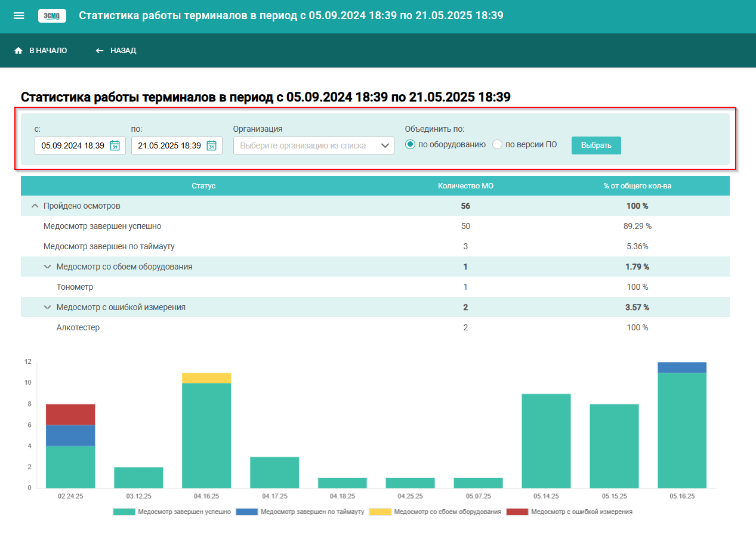This screenshot has width=756, height=542.
Task: Click the back arrow icon beside НАЗАД
Action: [100, 51]
